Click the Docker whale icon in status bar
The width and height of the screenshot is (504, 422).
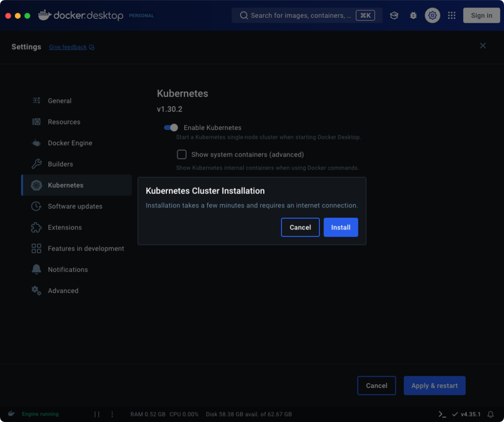pos(11,414)
